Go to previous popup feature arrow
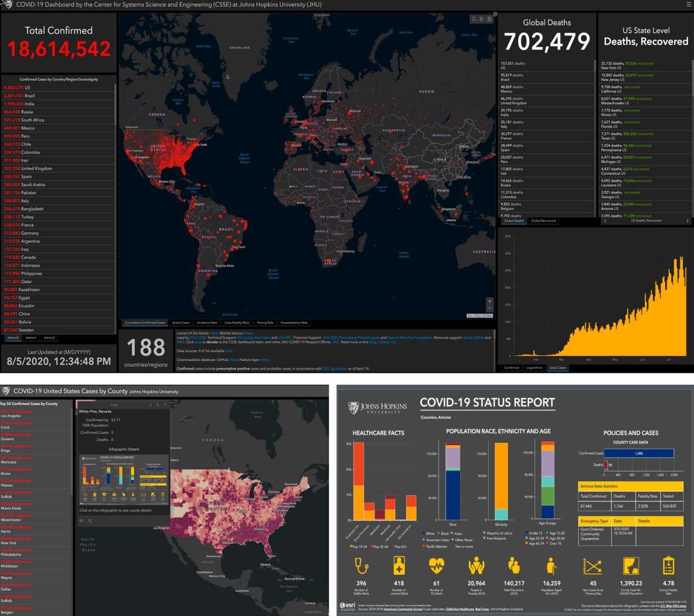The image size is (694, 616). pos(150,404)
